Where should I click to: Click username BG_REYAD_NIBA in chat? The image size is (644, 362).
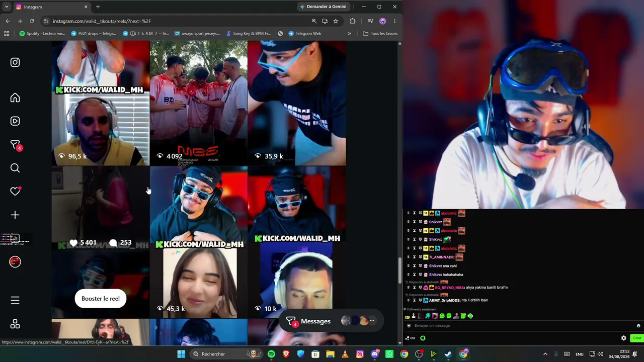pos(449,288)
